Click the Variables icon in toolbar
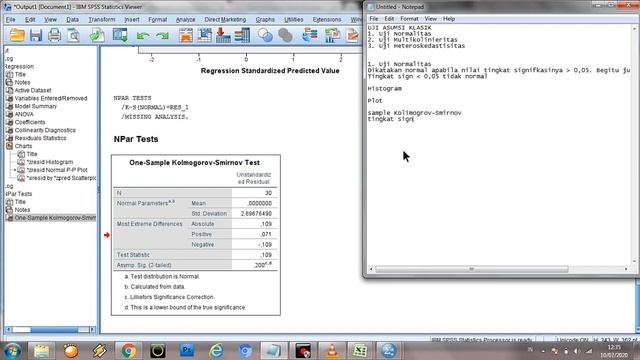 coord(242,36)
